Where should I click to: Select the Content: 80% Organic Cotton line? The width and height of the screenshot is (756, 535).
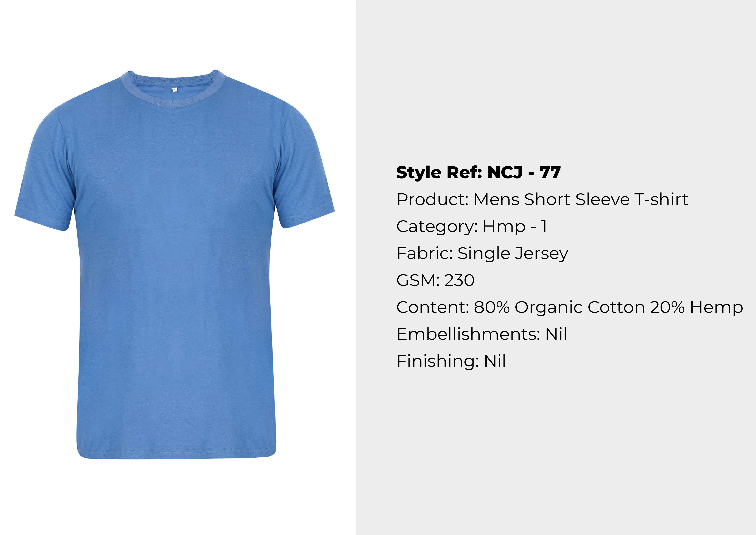point(570,307)
